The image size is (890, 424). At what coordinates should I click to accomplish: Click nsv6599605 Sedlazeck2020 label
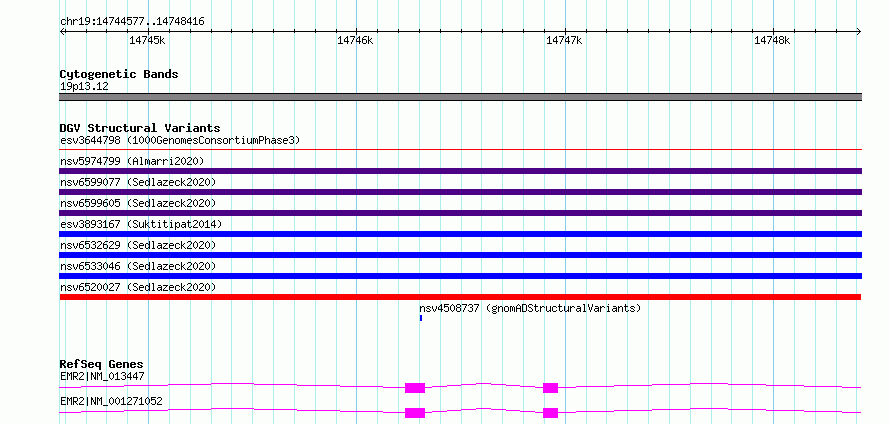(x=138, y=203)
